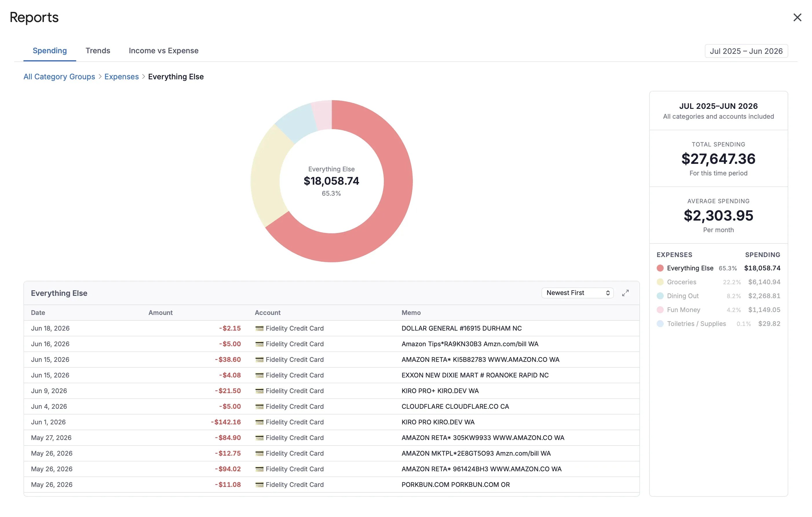Select the DOLLAR GENERAL #16915 DURHAM NC memo

coord(461,328)
